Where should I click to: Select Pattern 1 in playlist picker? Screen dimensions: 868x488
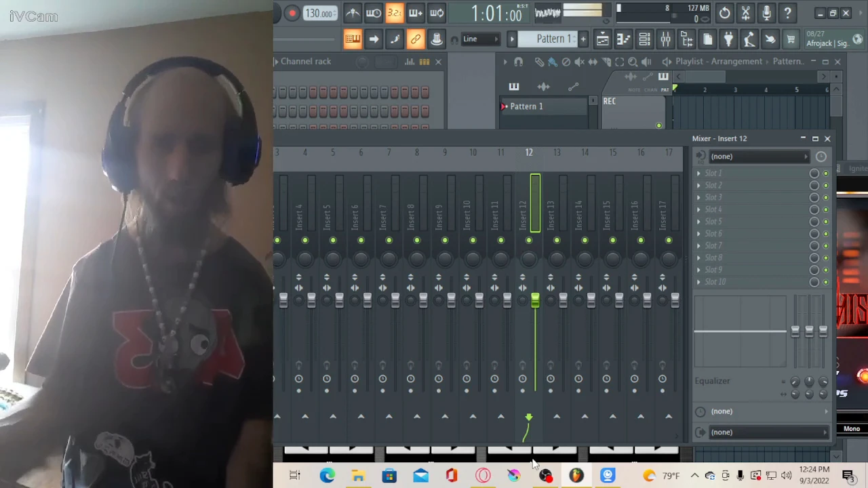526,106
